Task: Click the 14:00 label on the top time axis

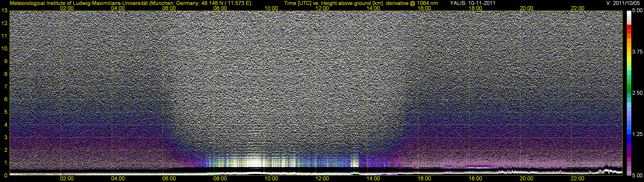Action: 373,8
